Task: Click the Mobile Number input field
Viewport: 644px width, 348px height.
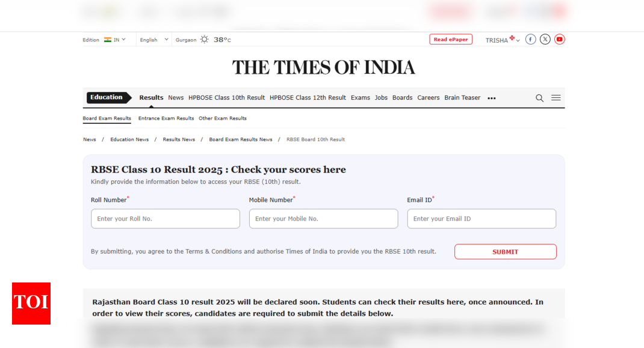Action: tap(323, 219)
